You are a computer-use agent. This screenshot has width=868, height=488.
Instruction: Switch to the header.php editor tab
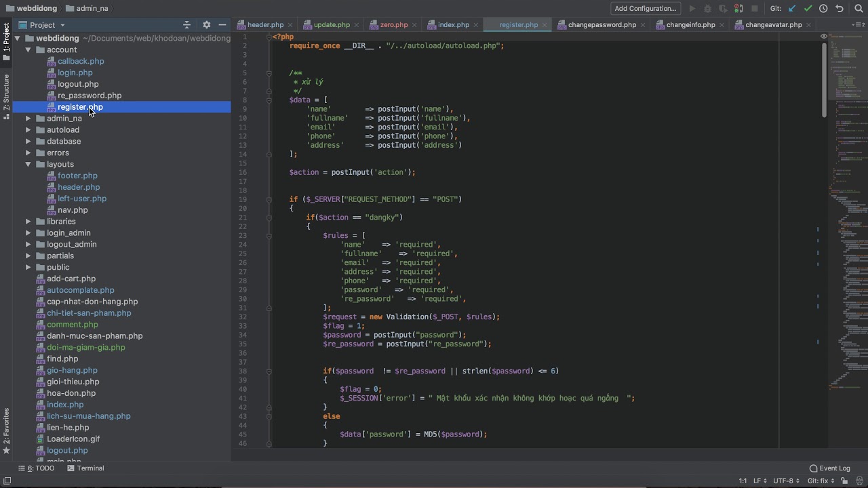[265, 25]
